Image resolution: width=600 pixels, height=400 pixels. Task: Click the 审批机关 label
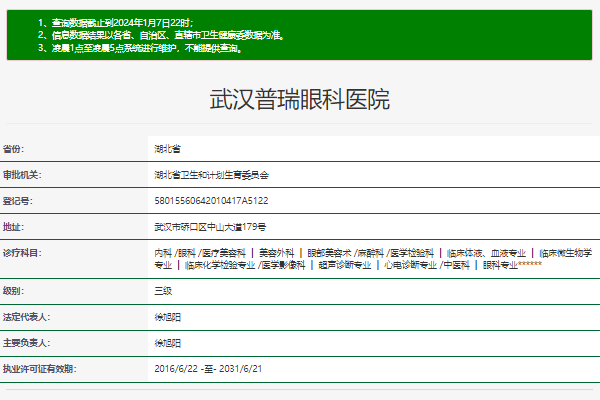point(22,175)
